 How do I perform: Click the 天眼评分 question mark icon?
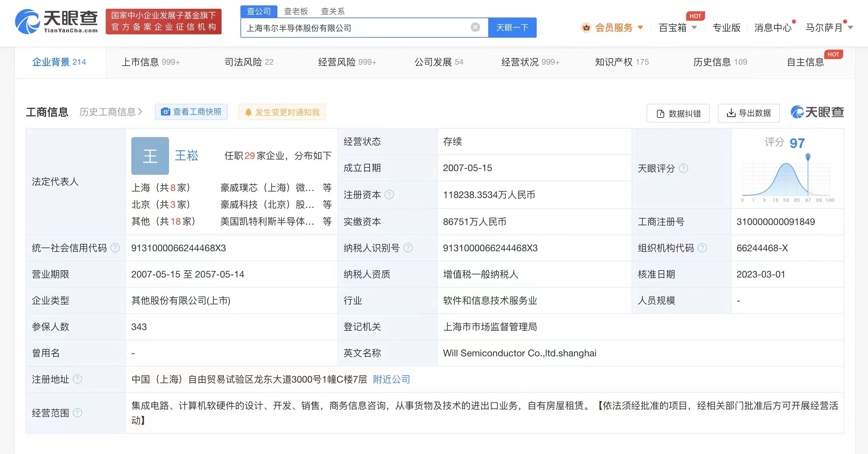click(684, 168)
